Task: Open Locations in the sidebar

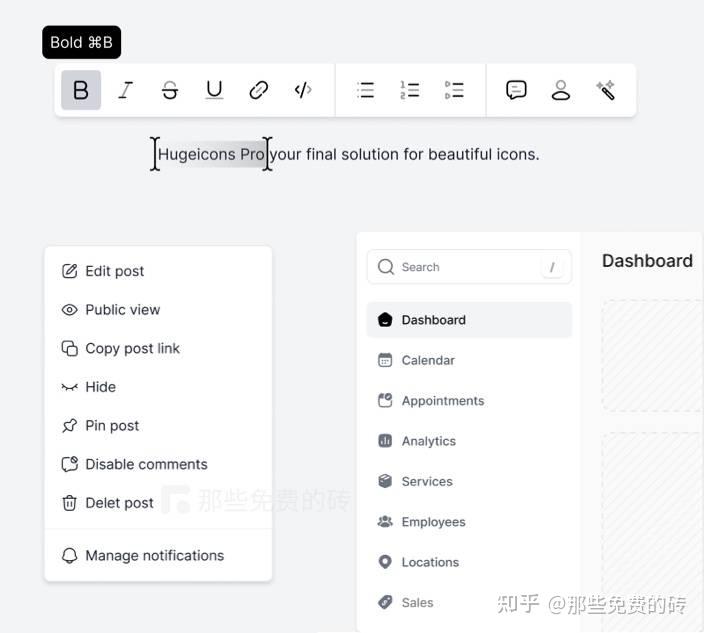Action: pos(470,562)
